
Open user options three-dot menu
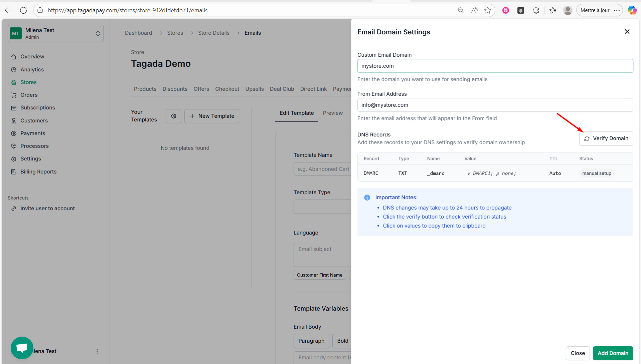click(97, 351)
